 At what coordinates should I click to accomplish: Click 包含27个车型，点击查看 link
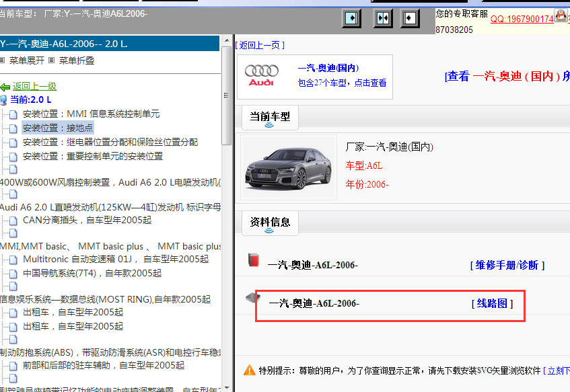[x=342, y=83]
